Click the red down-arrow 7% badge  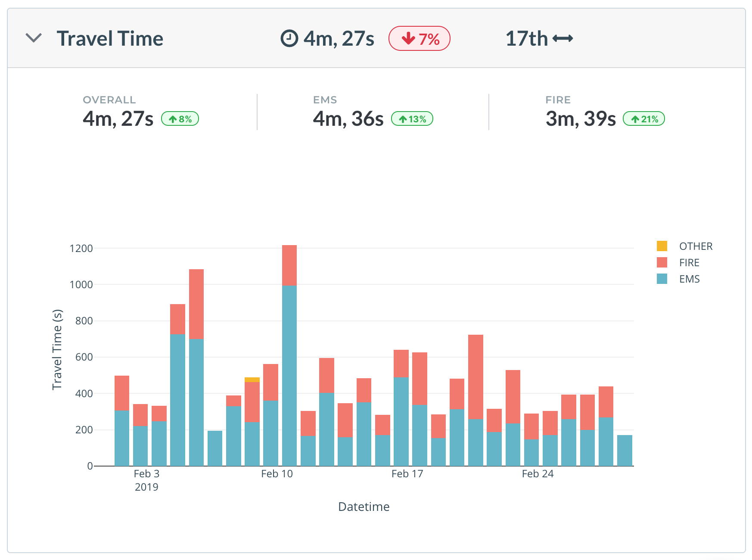click(419, 39)
